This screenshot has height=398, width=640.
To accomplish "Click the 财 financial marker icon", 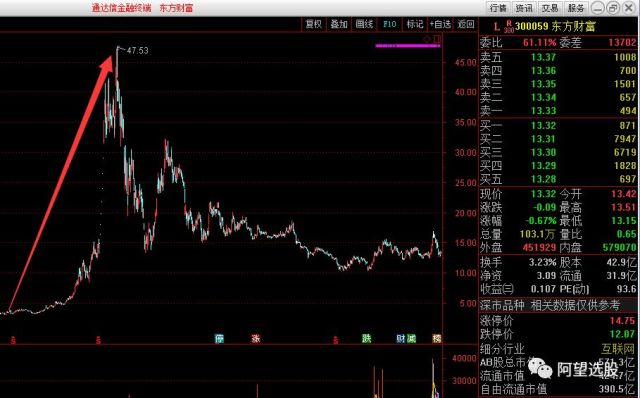I will pyautogui.click(x=401, y=338).
